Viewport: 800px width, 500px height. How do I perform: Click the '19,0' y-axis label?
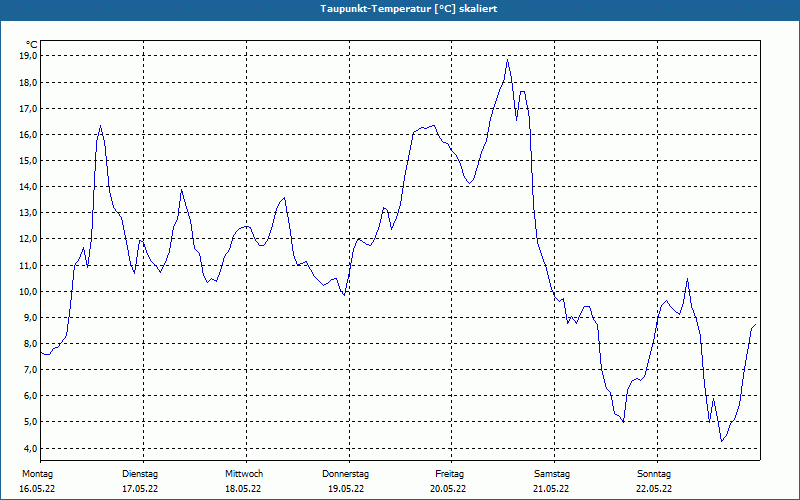pyautogui.click(x=28, y=56)
